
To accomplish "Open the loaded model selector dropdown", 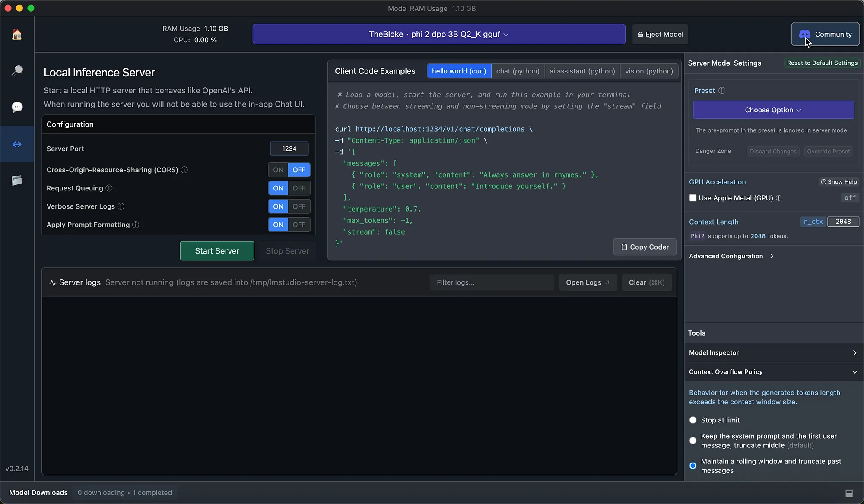I will click(x=438, y=34).
